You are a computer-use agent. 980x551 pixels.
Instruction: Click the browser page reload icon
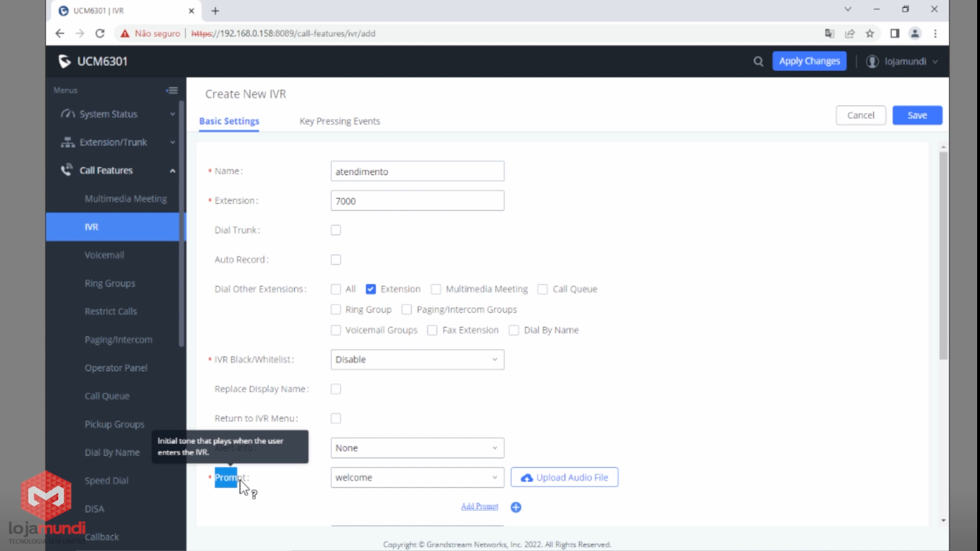click(100, 34)
